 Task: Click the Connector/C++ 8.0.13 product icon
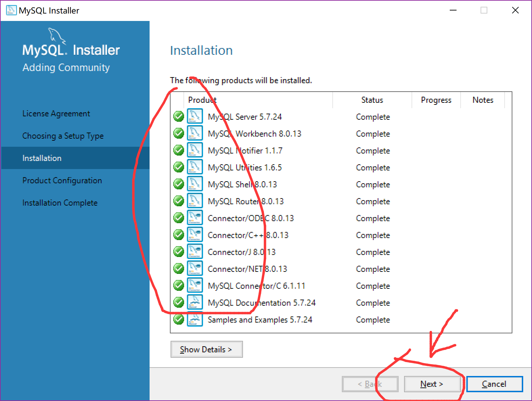click(x=195, y=234)
